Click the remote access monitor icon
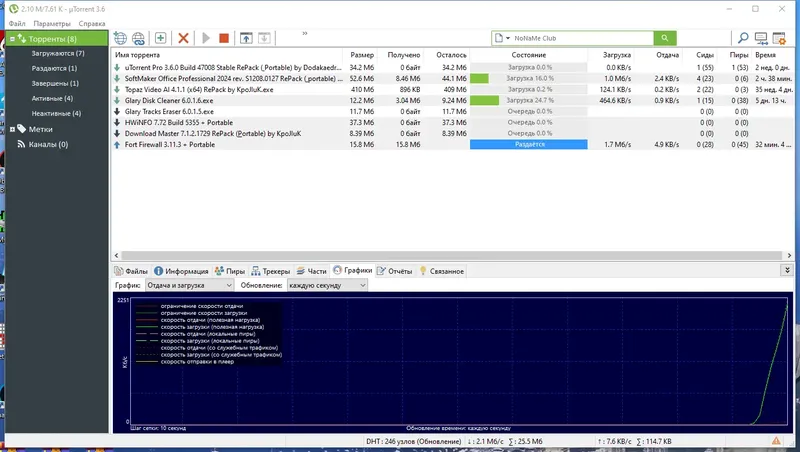Image resolution: width=800 pixels, height=452 pixels. pyautogui.click(x=761, y=38)
